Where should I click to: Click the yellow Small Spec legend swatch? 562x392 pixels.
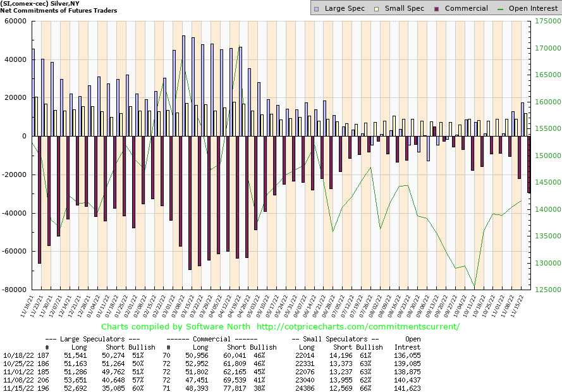click(x=377, y=8)
